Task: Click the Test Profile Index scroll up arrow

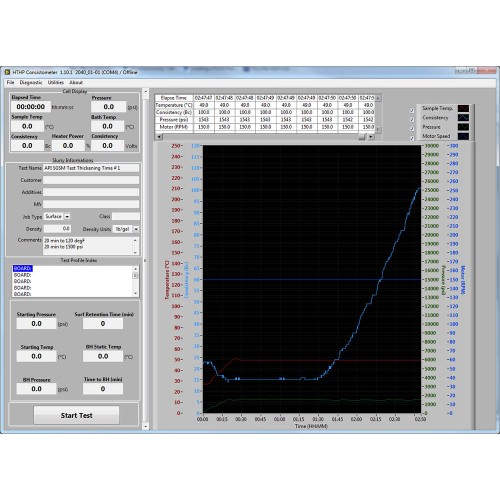Action: tap(135, 269)
